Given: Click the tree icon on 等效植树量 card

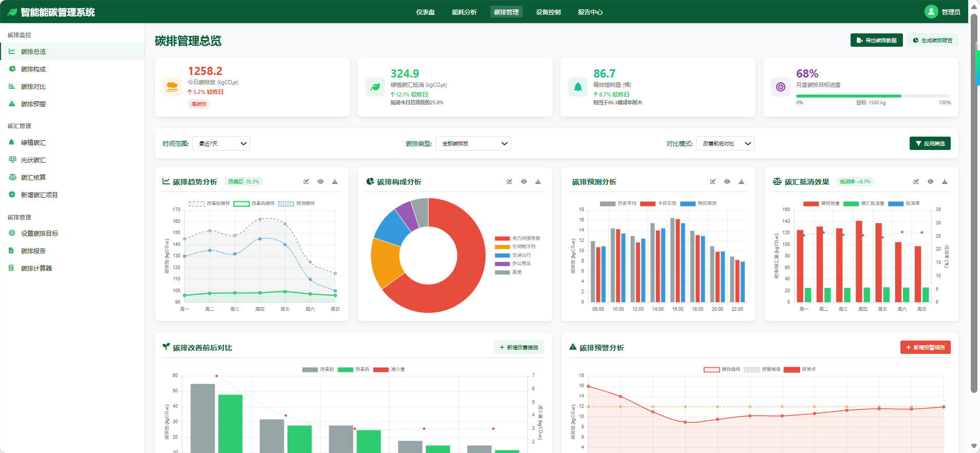Looking at the screenshot, I should tap(577, 87).
